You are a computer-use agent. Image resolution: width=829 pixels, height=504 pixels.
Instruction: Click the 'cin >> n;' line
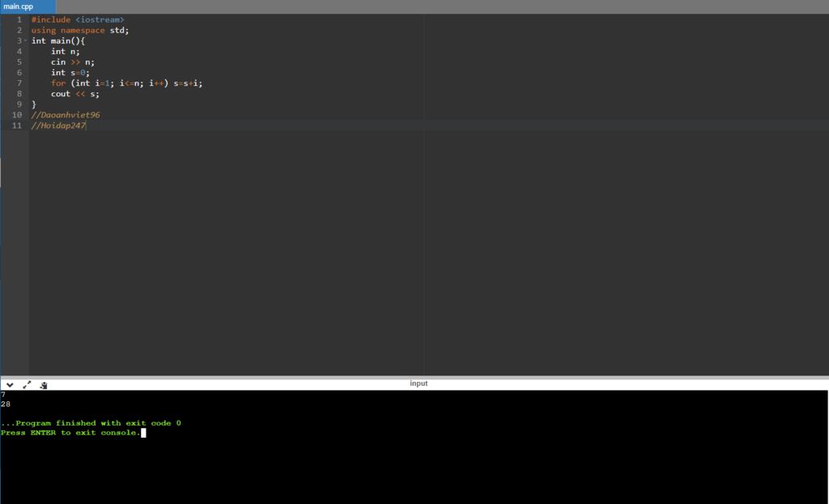[72, 61]
